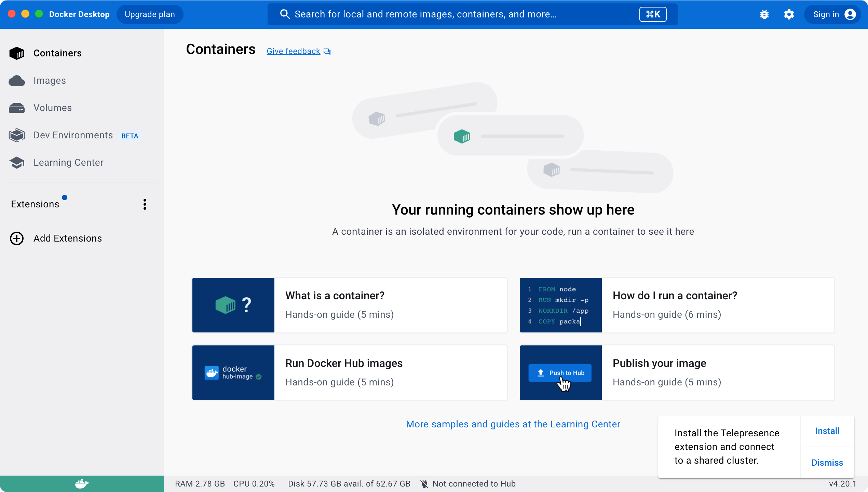Click the bug report troubleshoot icon
Screen dimensions: 868x492
[x=764, y=14]
